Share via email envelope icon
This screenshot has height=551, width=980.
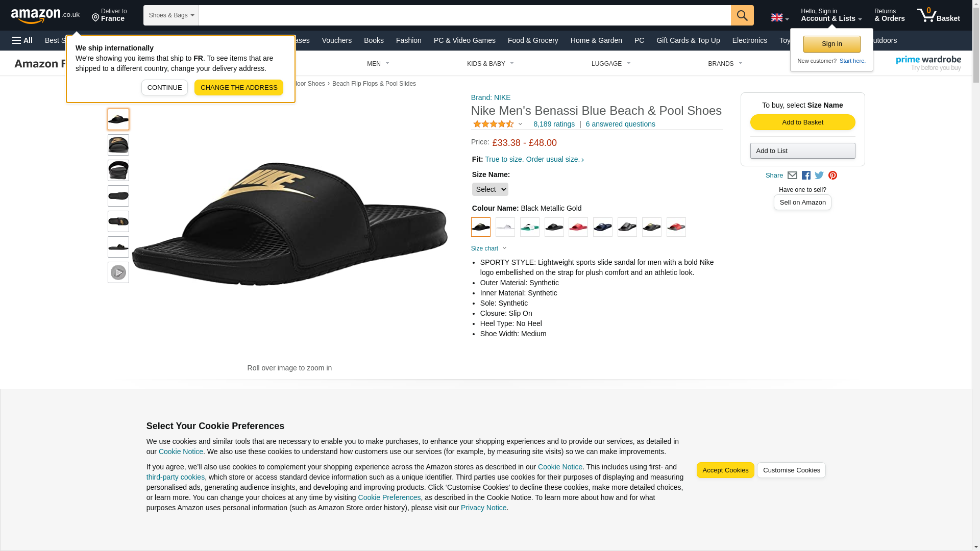point(792,176)
